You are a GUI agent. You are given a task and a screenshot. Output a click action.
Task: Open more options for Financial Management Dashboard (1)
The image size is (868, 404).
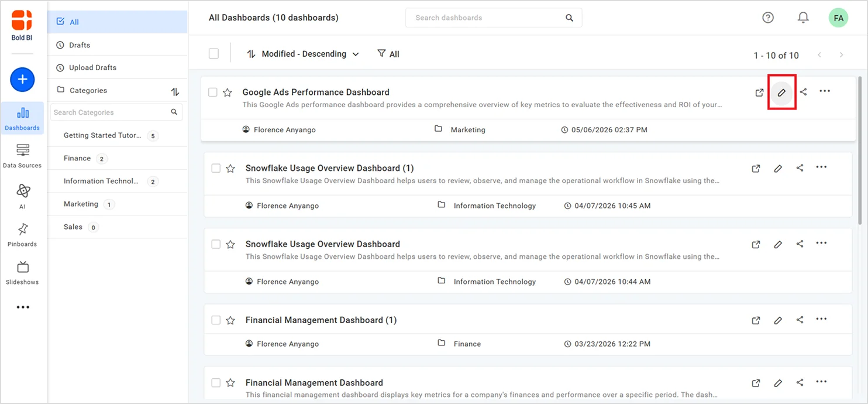pos(821,319)
